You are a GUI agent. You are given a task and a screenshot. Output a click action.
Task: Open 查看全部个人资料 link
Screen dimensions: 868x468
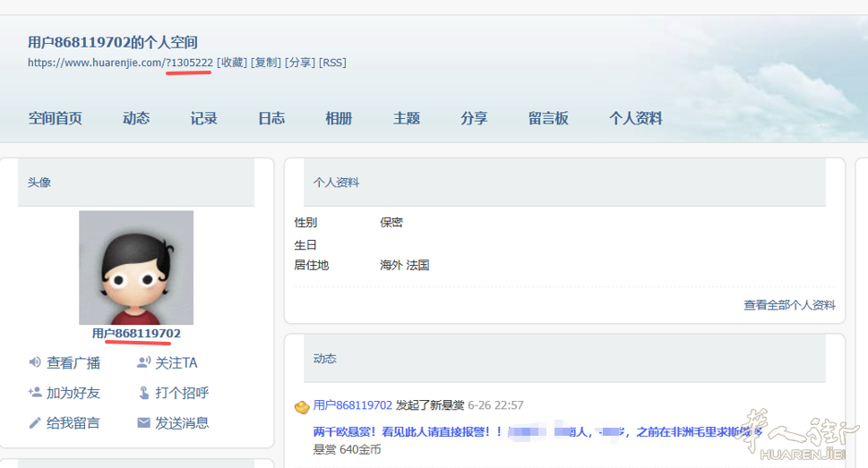coord(789,305)
